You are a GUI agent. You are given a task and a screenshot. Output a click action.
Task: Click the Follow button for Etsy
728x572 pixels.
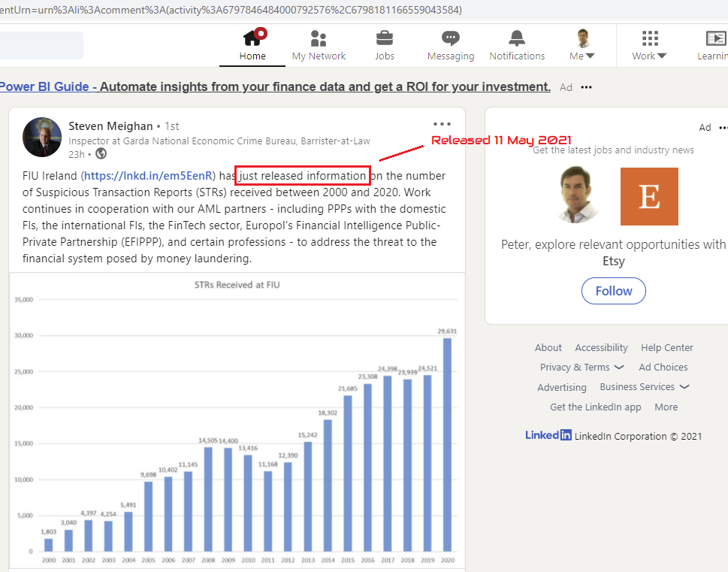click(613, 291)
